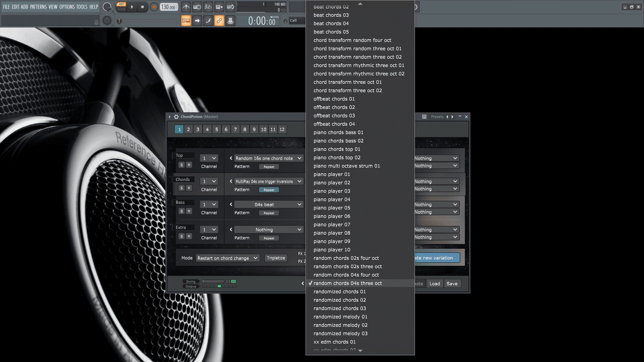Toggle typing keyboard to piano icon
Viewport: 644px width, 362px height.
(x=186, y=21)
